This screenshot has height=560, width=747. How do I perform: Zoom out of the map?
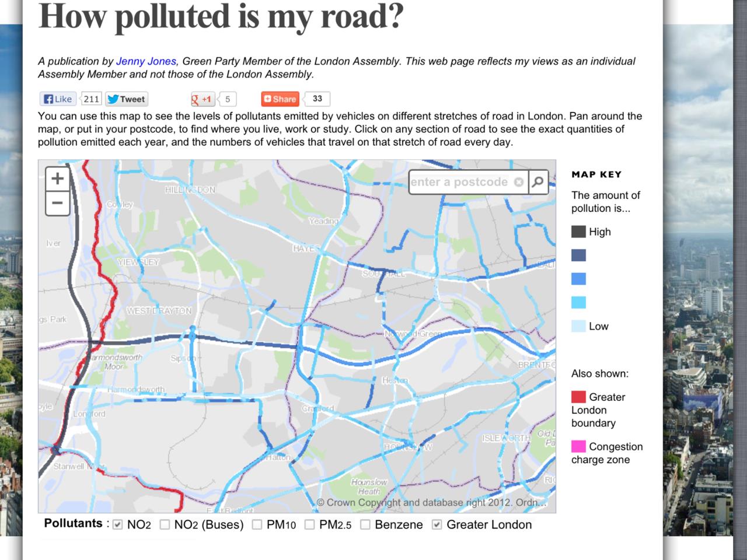point(57,203)
